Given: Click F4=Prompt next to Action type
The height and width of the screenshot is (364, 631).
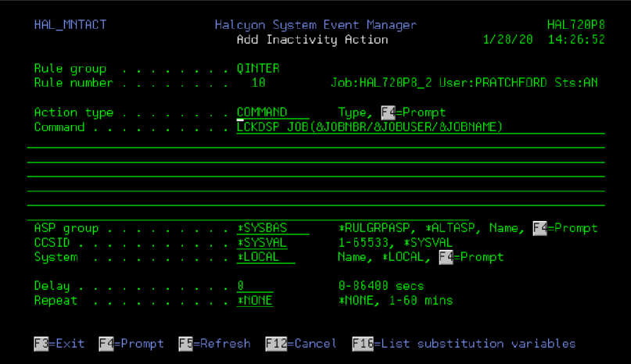Looking at the screenshot, I should click(414, 112).
